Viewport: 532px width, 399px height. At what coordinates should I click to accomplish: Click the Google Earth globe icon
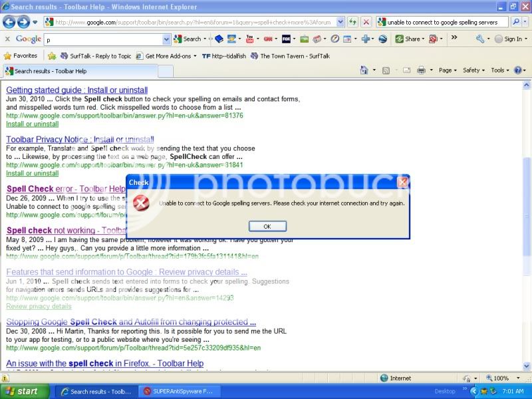(383, 39)
